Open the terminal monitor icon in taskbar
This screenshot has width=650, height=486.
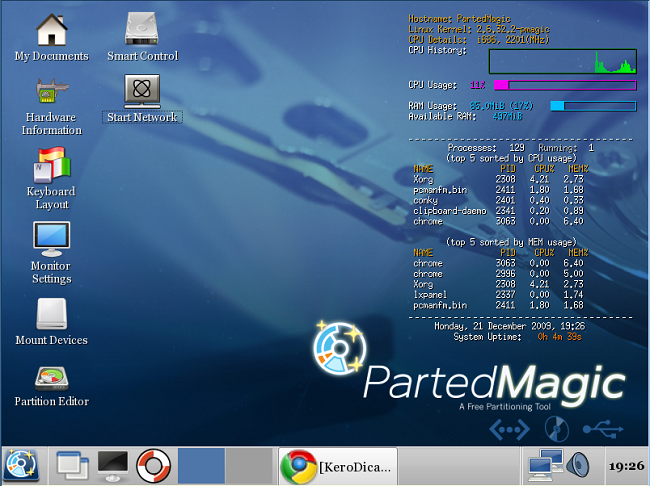[x=113, y=466]
